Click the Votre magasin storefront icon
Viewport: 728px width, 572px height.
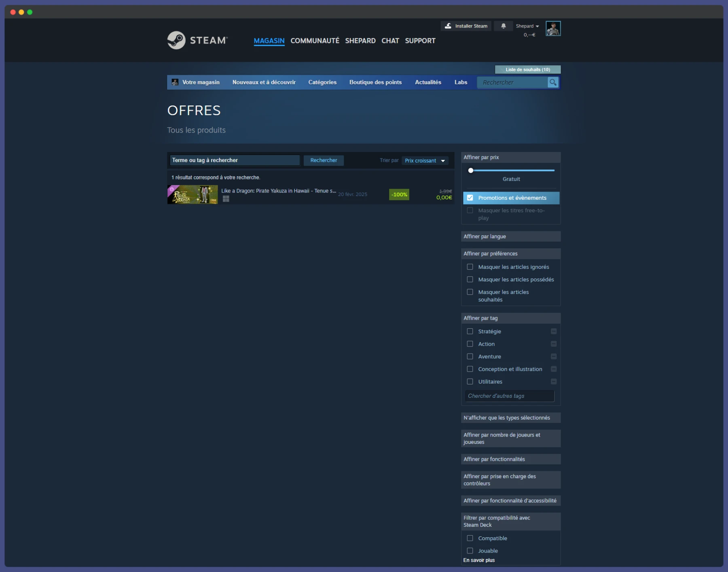click(175, 82)
